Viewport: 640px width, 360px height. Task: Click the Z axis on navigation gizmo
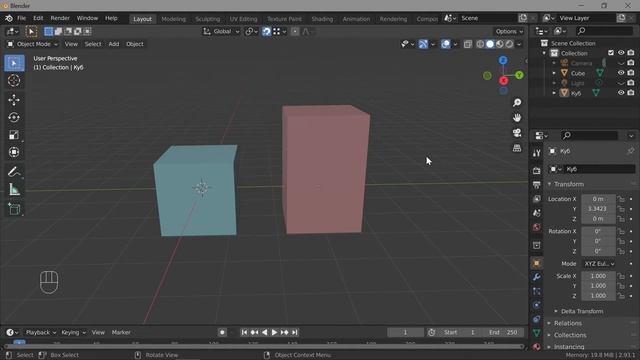[x=503, y=60]
